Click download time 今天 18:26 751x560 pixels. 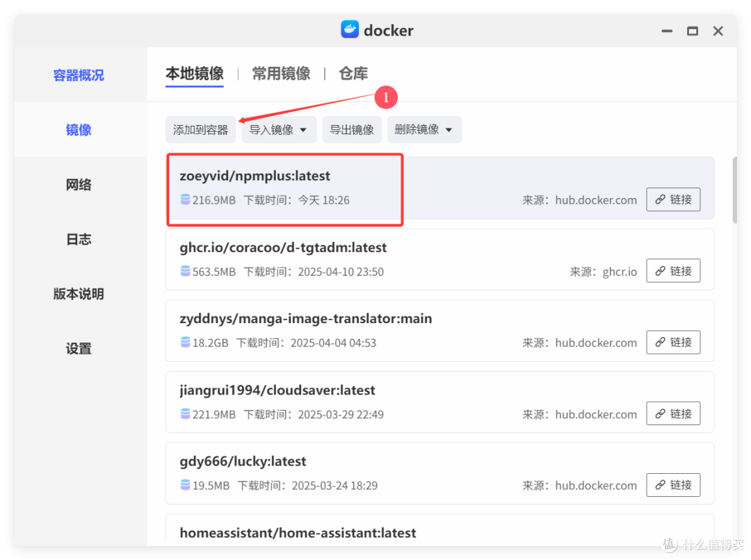click(x=324, y=200)
